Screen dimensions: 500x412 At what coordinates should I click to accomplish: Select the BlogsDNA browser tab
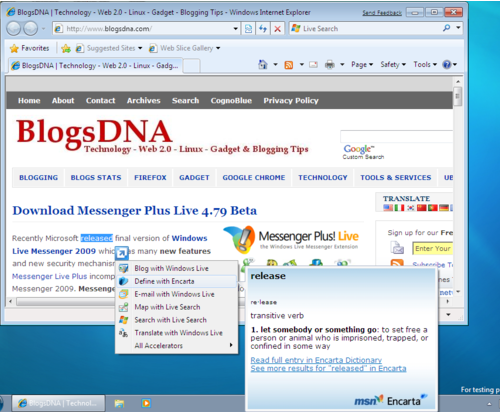pos(95,65)
